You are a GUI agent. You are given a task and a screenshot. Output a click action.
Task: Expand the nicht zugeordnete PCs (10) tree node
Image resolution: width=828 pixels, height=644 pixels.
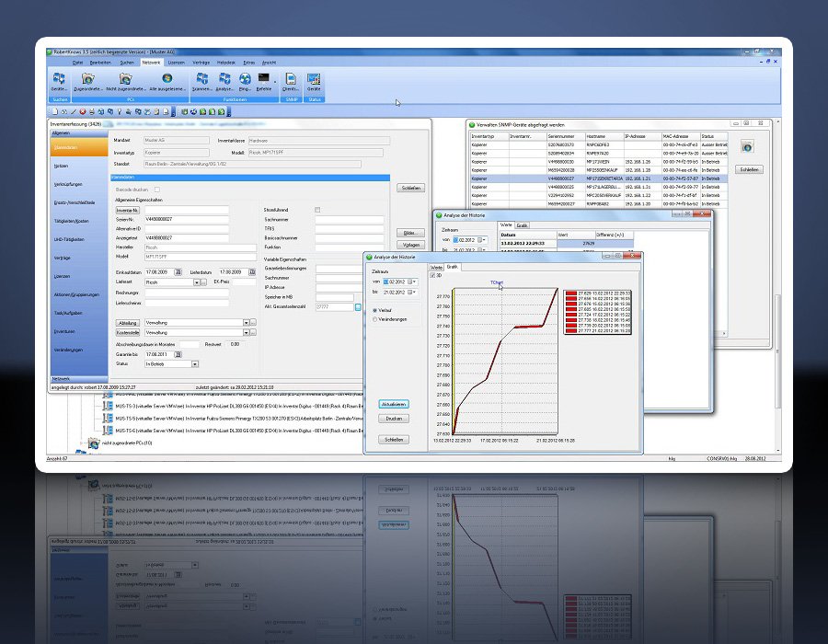point(81,443)
